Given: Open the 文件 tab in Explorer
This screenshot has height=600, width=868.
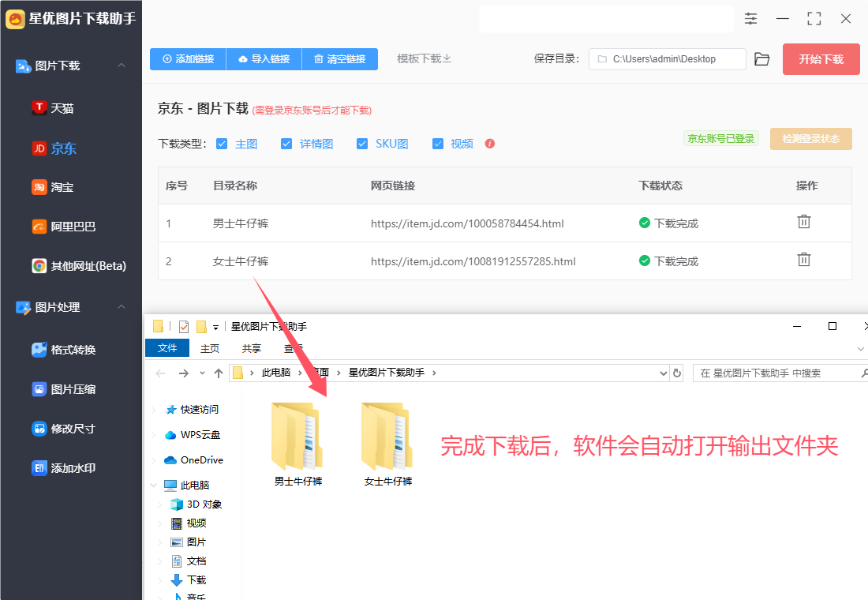Looking at the screenshot, I should [167, 348].
